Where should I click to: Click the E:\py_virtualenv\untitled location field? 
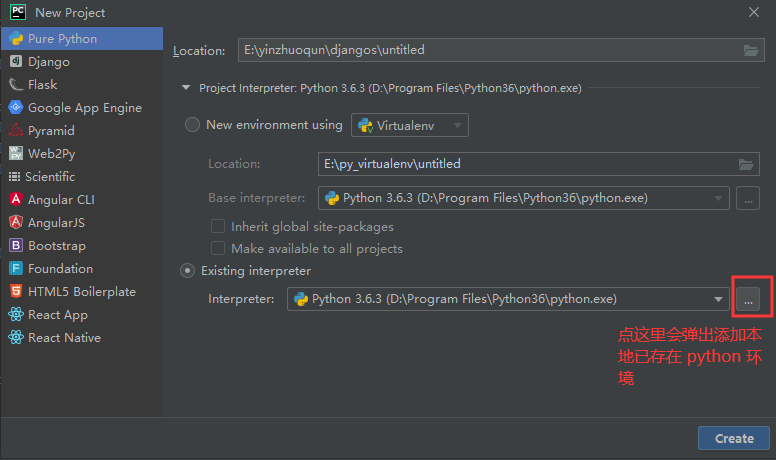(x=538, y=164)
